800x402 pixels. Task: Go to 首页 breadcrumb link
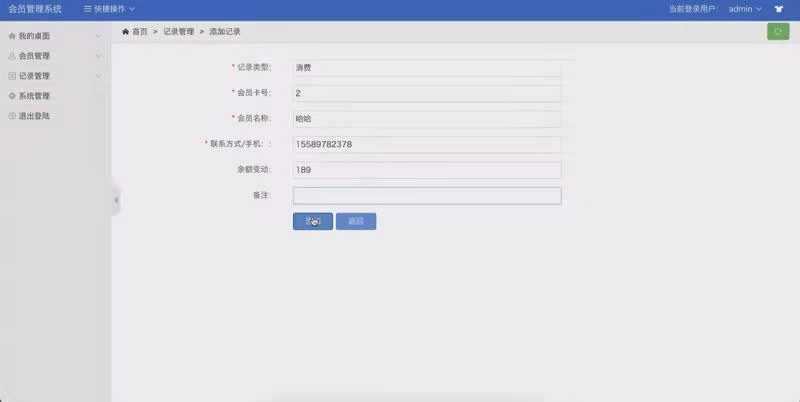(140, 32)
